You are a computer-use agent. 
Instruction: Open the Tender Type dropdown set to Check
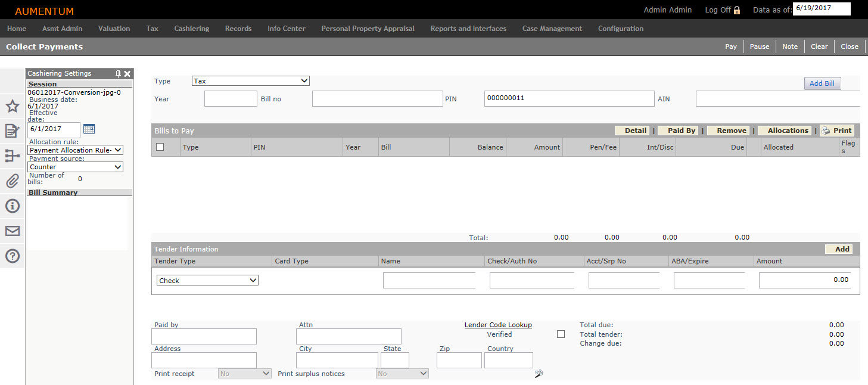point(207,280)
